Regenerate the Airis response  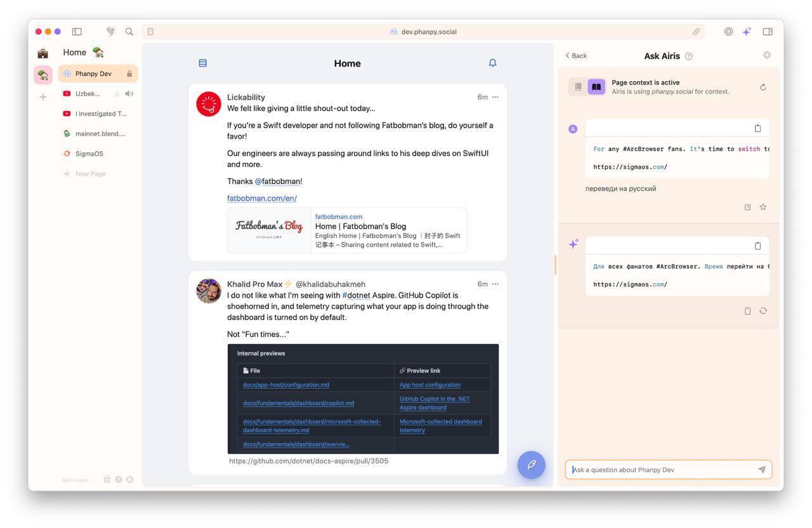763,311
